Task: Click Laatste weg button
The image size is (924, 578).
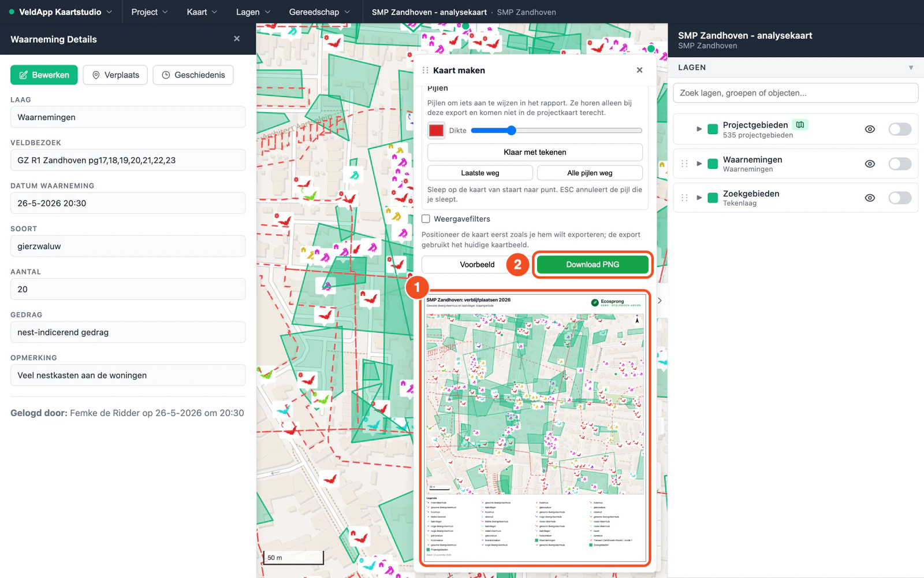Action: 480,173
